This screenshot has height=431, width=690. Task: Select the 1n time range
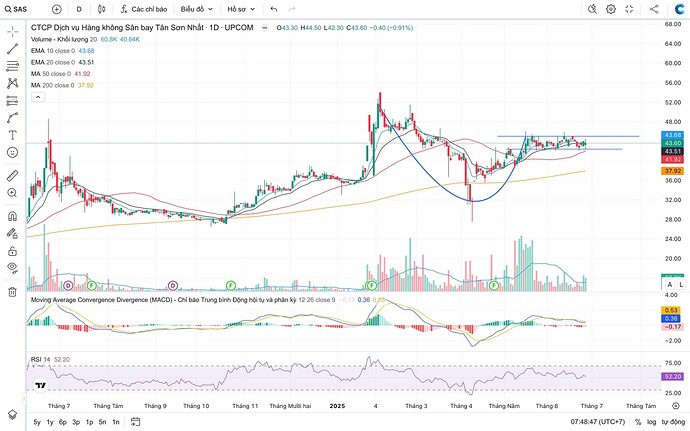click(116, 422)
